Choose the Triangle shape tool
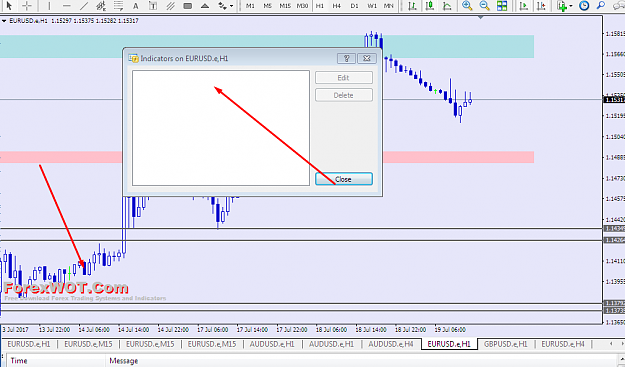Image resolution: width=625 pixels, height=367 pixels. tap(205, 6)
